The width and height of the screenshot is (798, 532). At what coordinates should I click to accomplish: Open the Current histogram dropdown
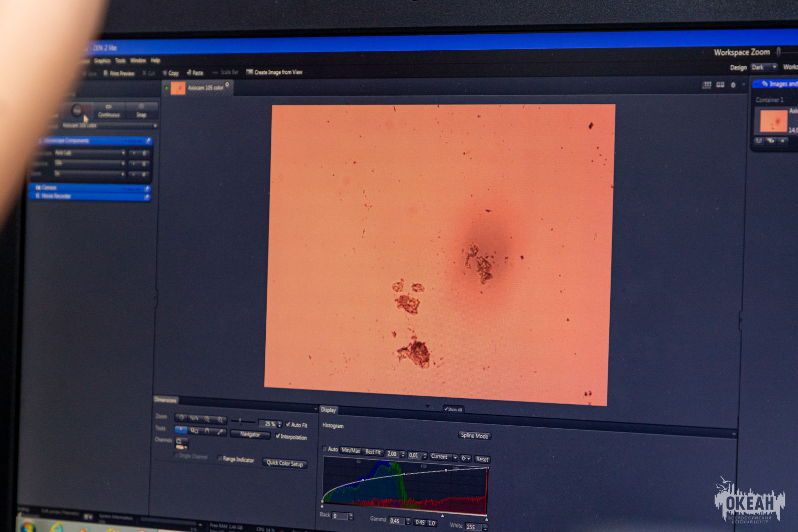pos(443,456)
